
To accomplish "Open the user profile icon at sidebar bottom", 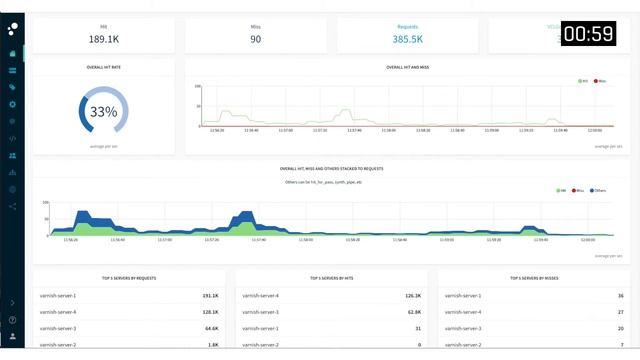I will (x=13, y=336).
